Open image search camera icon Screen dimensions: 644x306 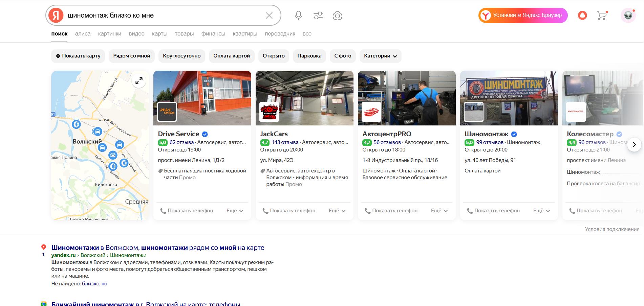(338, 16)
